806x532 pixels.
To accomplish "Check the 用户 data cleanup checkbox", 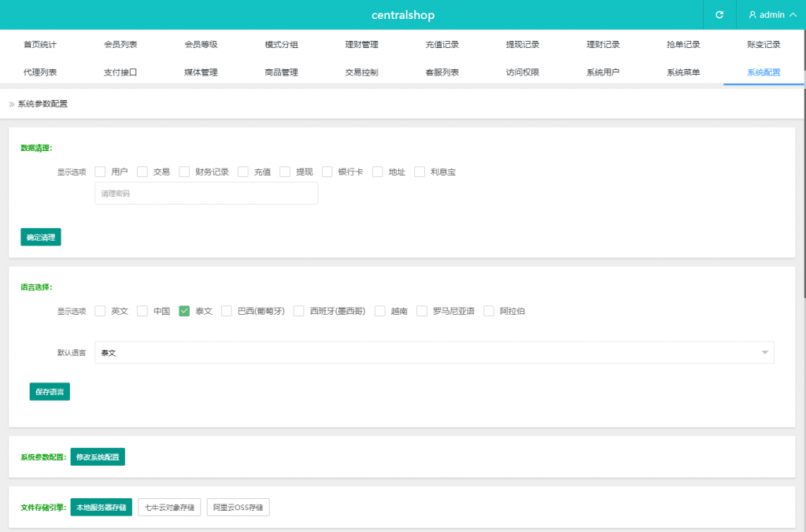I will click(100, 172).
